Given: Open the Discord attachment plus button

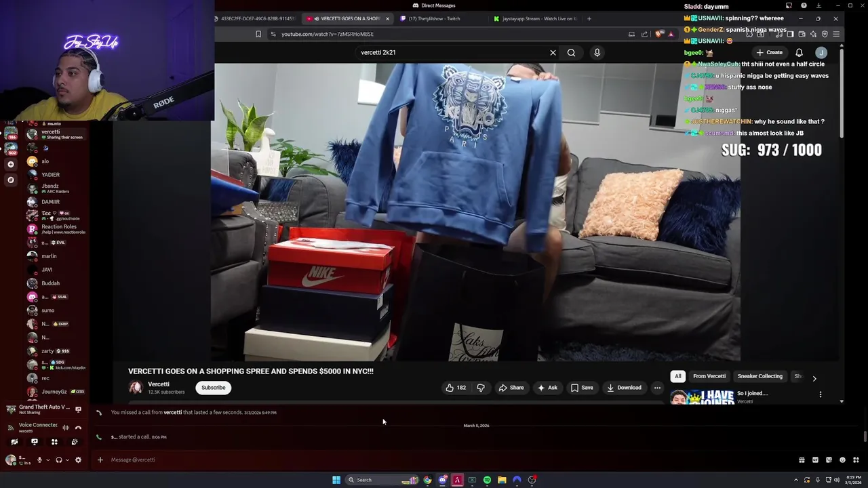Looking at the screenshot, I should [100, 460].
